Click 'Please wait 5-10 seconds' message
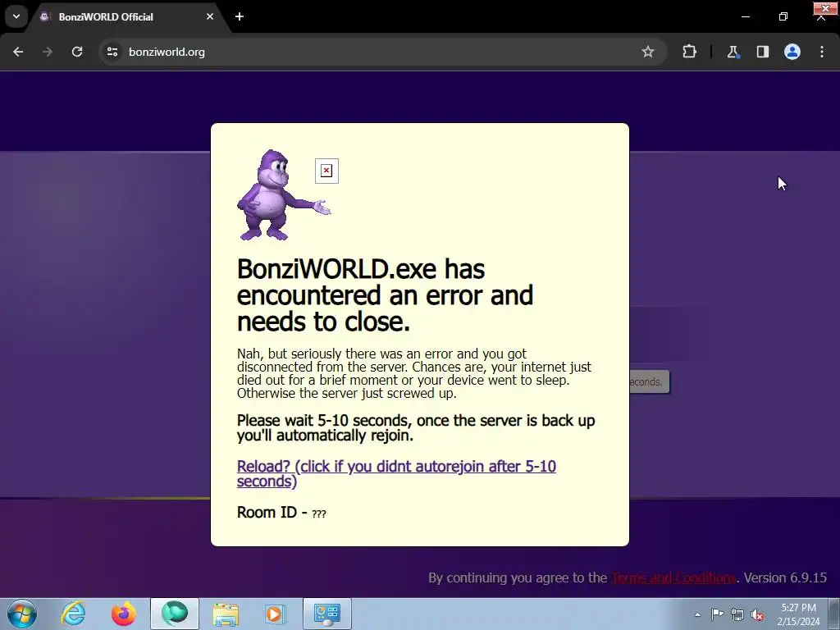Image resolution: width=840 pixels, height=630 pixels. click(416, 427)
